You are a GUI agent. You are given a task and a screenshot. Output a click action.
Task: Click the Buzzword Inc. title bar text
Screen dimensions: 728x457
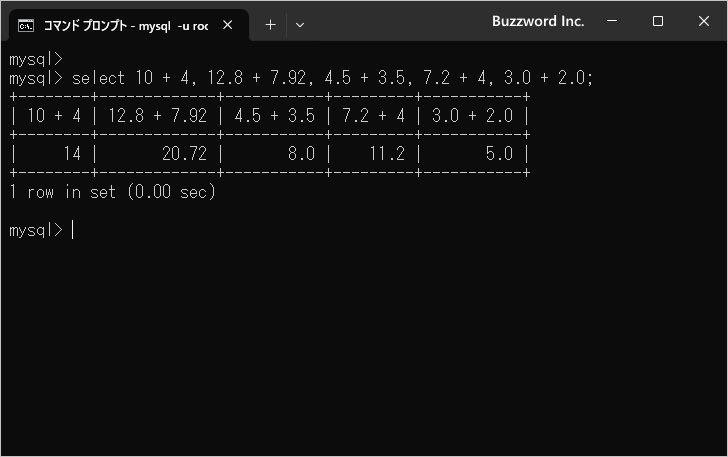click(x=537, y=21)
